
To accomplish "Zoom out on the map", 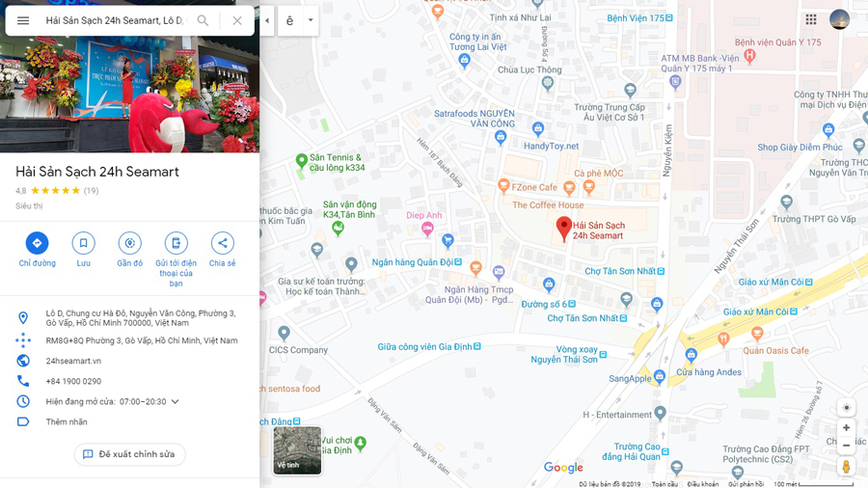I will (x=846, y=446).
